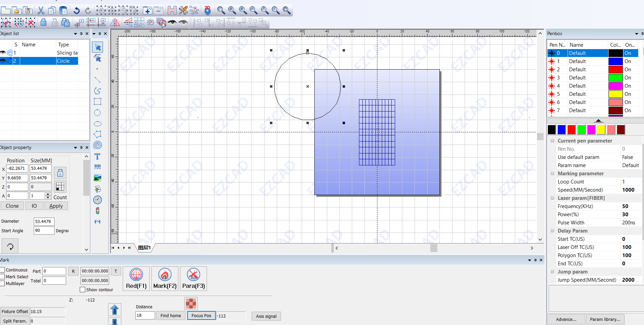
Task: Click the grey eye hide icon
Action: point(183,23)
